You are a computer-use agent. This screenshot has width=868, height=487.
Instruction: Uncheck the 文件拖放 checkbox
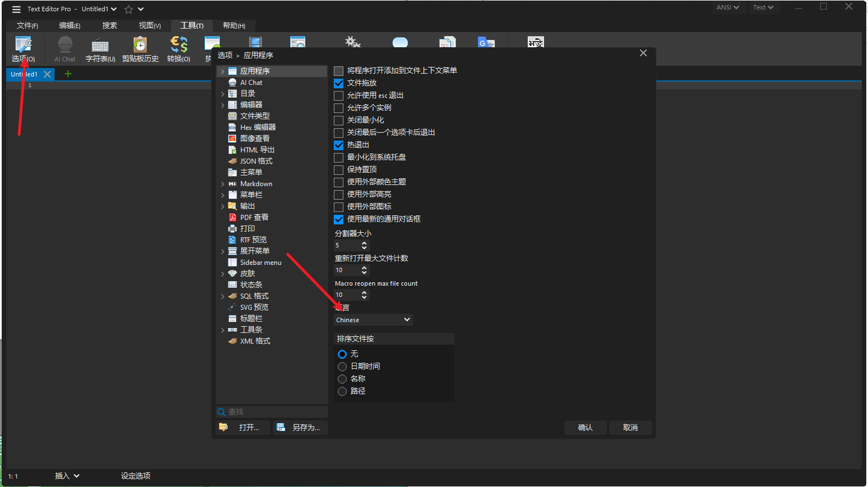[338, 83]
